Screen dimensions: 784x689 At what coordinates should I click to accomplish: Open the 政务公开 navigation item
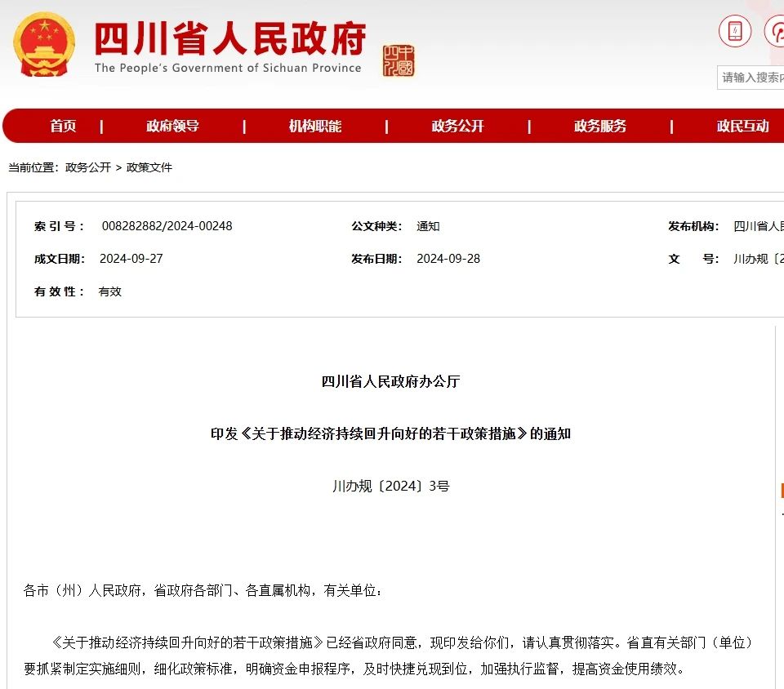click(x=457, y=126)
